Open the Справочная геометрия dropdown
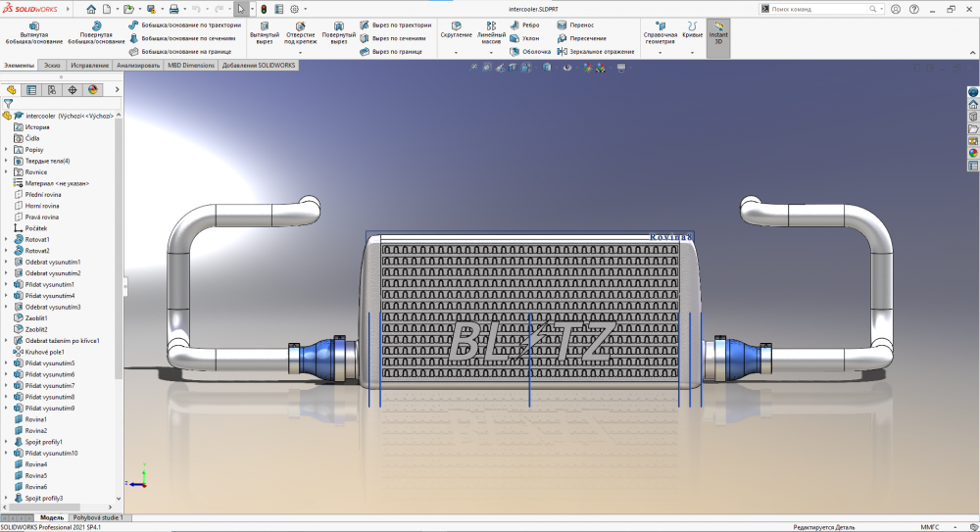This screenshot has height=532, width=980. [x=660, y=52]
